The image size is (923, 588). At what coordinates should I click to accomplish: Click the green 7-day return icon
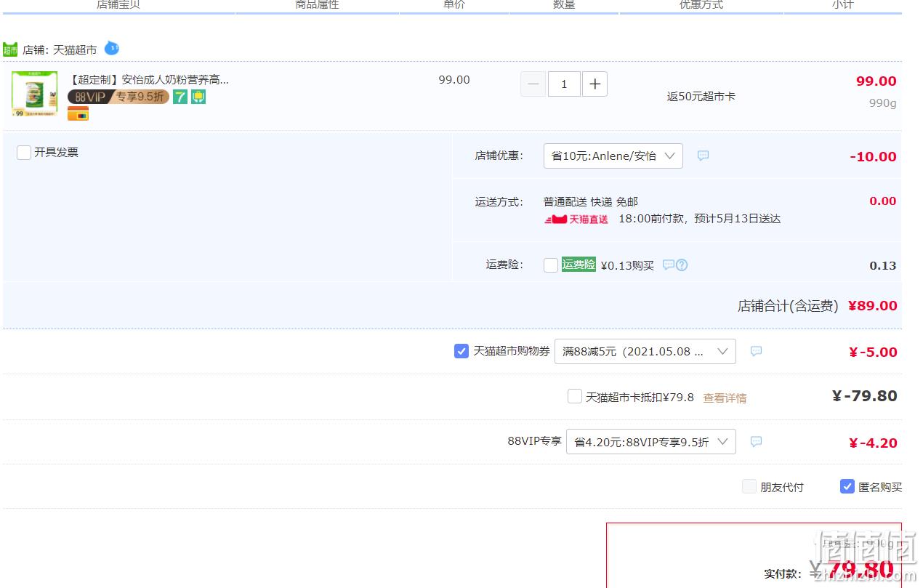tap(180, 97)
